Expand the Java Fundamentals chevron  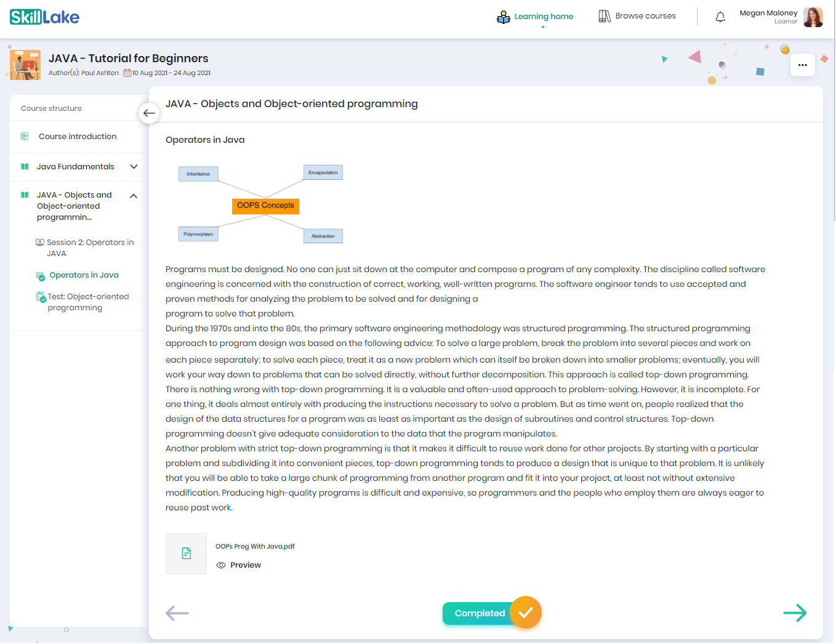click(134, 167)
